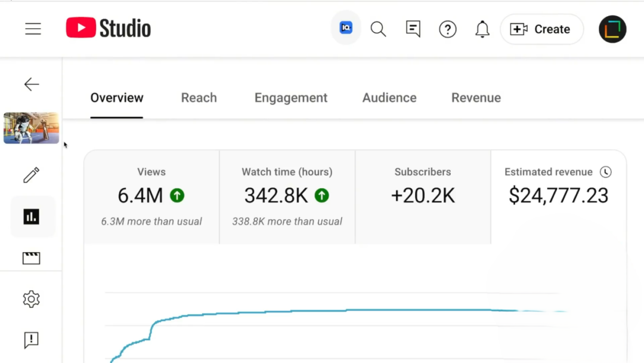This screenshot has width=644, height=363.
Task: Open the comments feedback icon in header
Action: coord(413,29)
